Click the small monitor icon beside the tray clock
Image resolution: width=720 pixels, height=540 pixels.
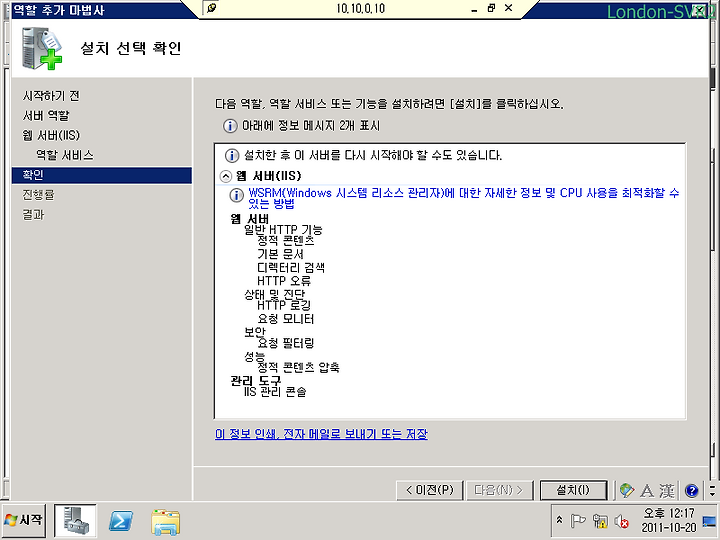coord(709,522)
